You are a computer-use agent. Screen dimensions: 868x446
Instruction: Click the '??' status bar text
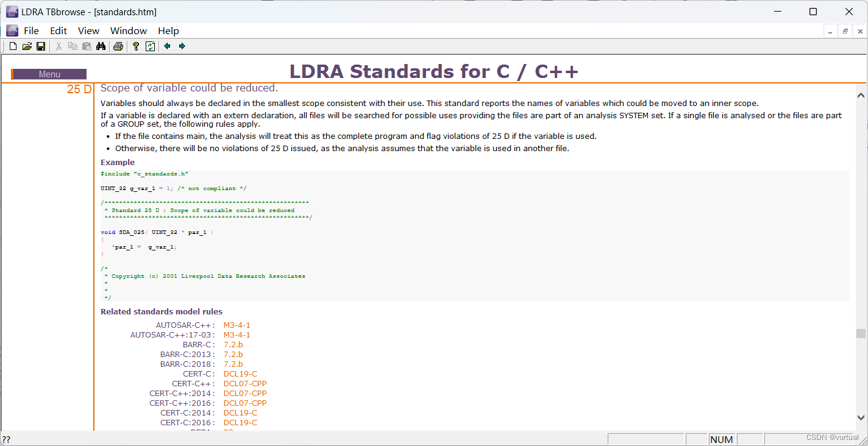[6, 439]
